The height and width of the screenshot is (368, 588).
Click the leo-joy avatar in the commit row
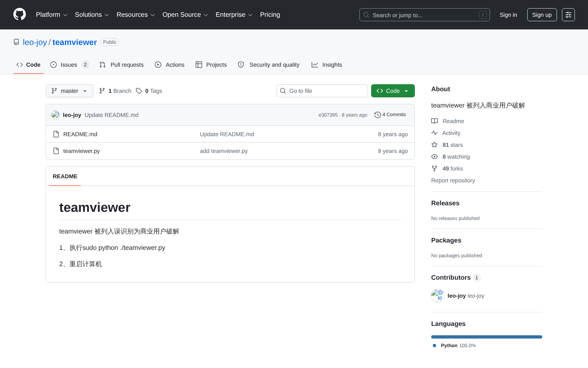(x=56, y=115)
